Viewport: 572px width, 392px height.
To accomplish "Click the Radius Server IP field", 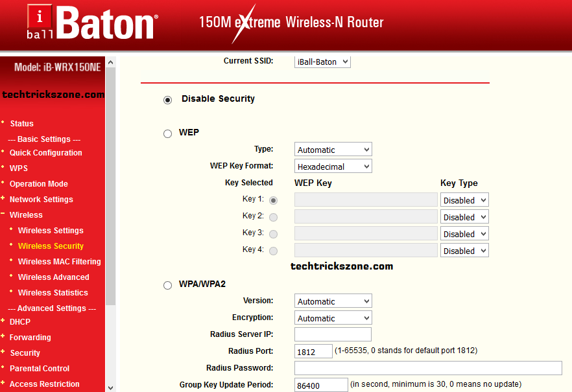I will [x=333, y=334].
